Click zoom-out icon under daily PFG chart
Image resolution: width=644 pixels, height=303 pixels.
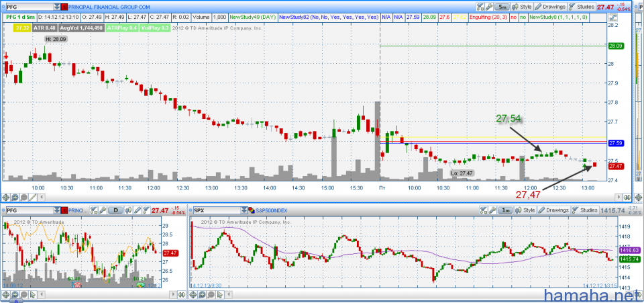click(x=24, y=295)
